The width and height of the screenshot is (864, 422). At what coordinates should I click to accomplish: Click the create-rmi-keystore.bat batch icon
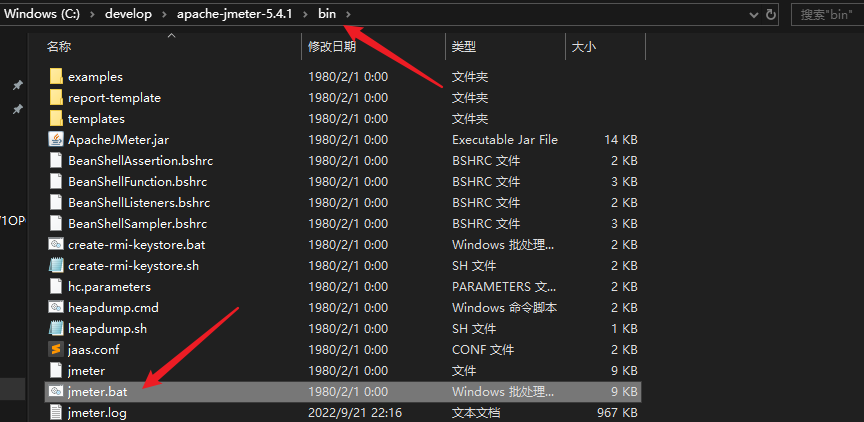click(56, 245)
